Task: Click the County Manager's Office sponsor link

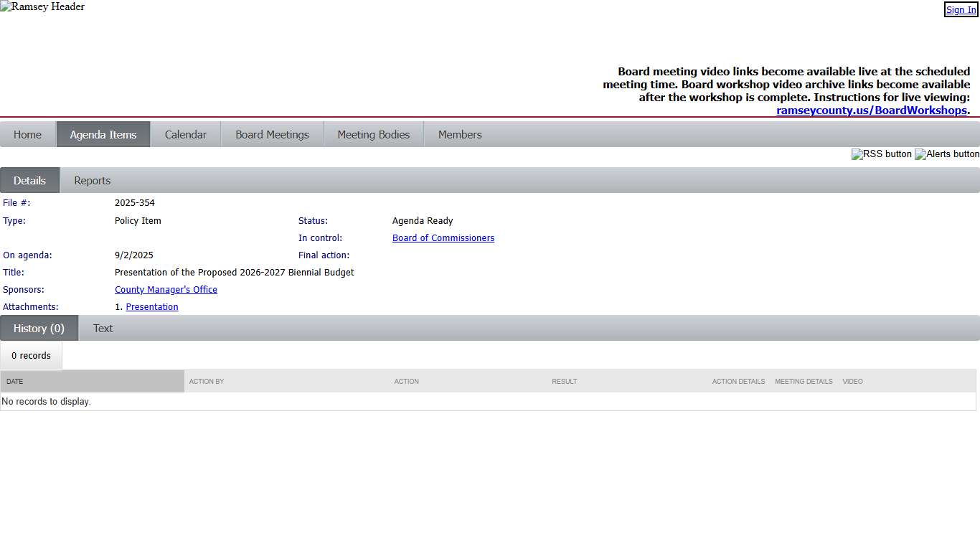Action: point(166,290)
